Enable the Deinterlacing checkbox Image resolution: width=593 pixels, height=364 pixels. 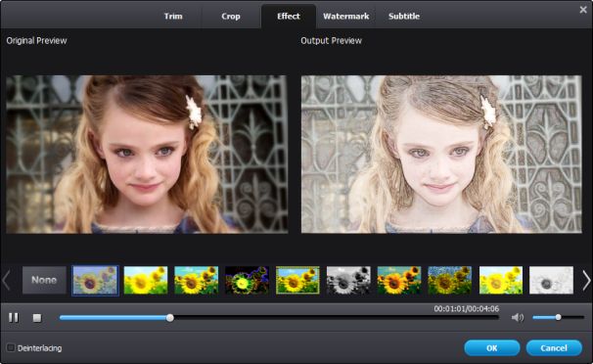[x=11, y=347]
